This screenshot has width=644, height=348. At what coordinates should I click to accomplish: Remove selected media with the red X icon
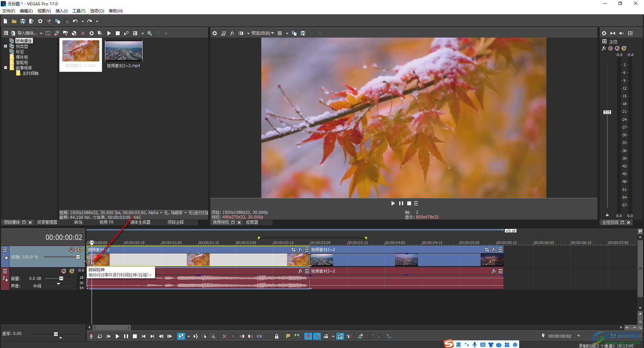(83, 33)
